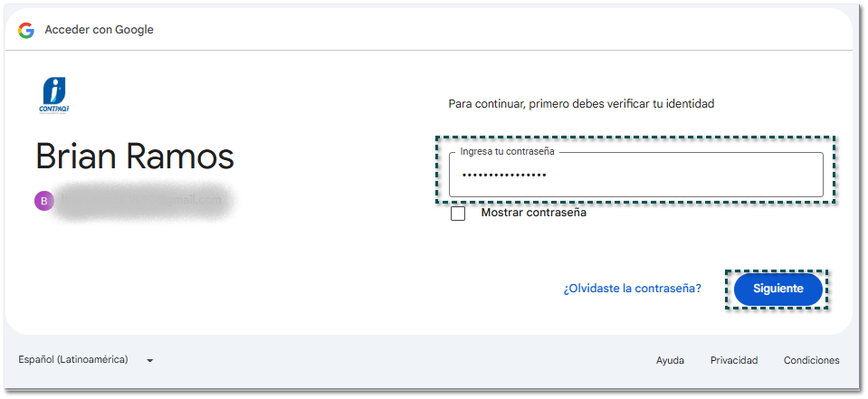Image resolution: width=868 pixels, height=399 pixels.
Task: Open the Español (Latinoamérica) language selector
Action: click(x=73, y=360)
